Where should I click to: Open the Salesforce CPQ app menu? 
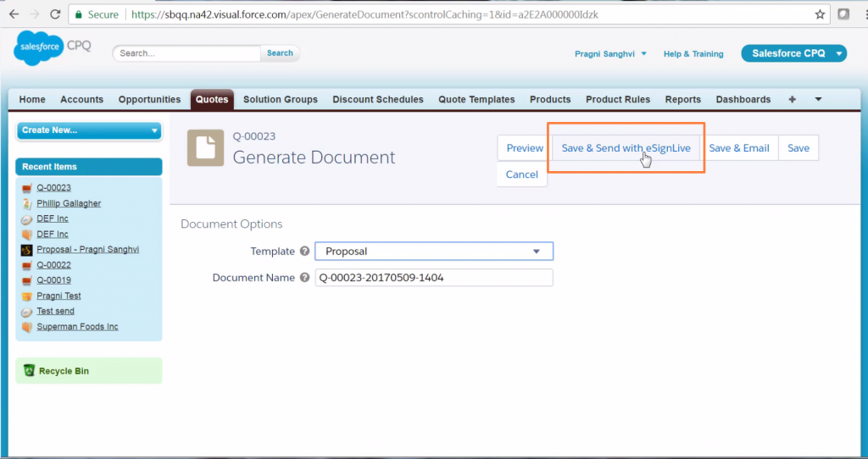[x=793, y=53]
